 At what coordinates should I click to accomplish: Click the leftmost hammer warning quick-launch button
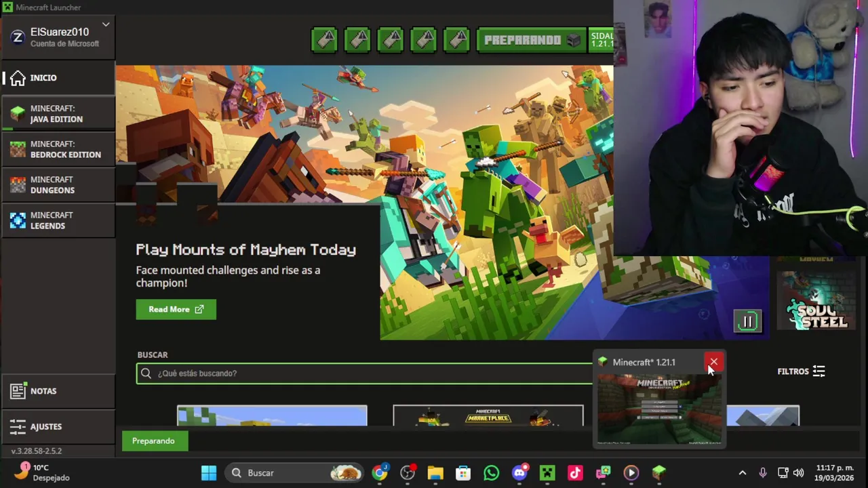(x=324, y=40)
